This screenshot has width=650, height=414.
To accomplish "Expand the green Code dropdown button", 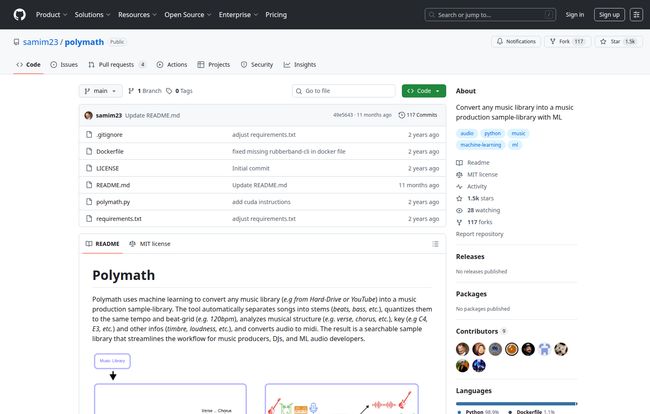I will 424,91.
